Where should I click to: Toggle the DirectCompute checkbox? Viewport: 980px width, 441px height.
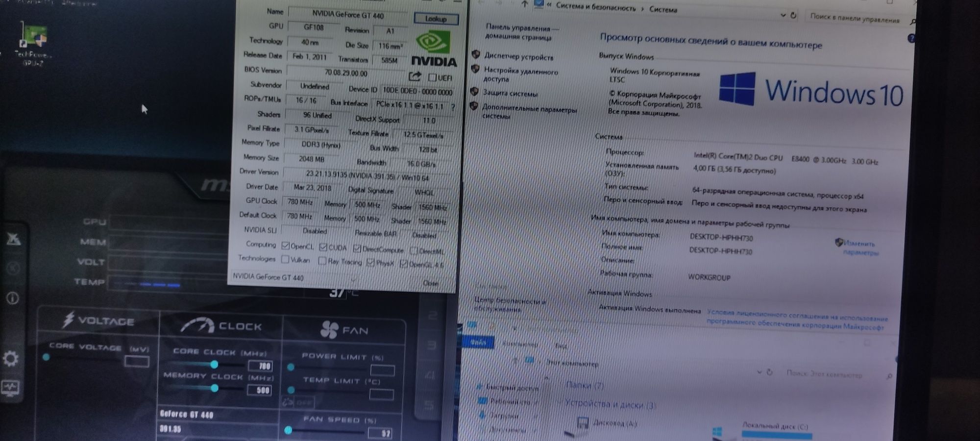pyautogui.click(x=357, y=249)
